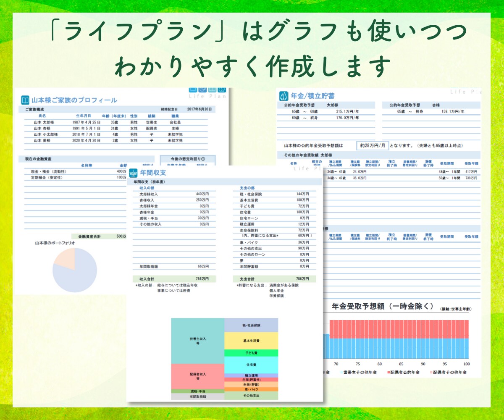The image size is (504, 420).
Task: Click the その他支出 chart block
Action: 251,396
